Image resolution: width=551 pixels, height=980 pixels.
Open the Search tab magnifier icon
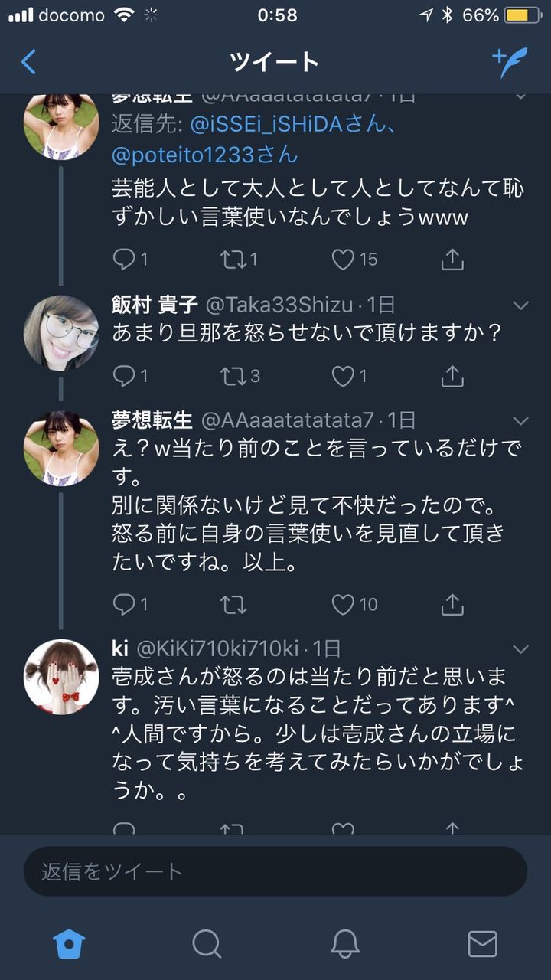pyautogui.click(x=207, y=943)
